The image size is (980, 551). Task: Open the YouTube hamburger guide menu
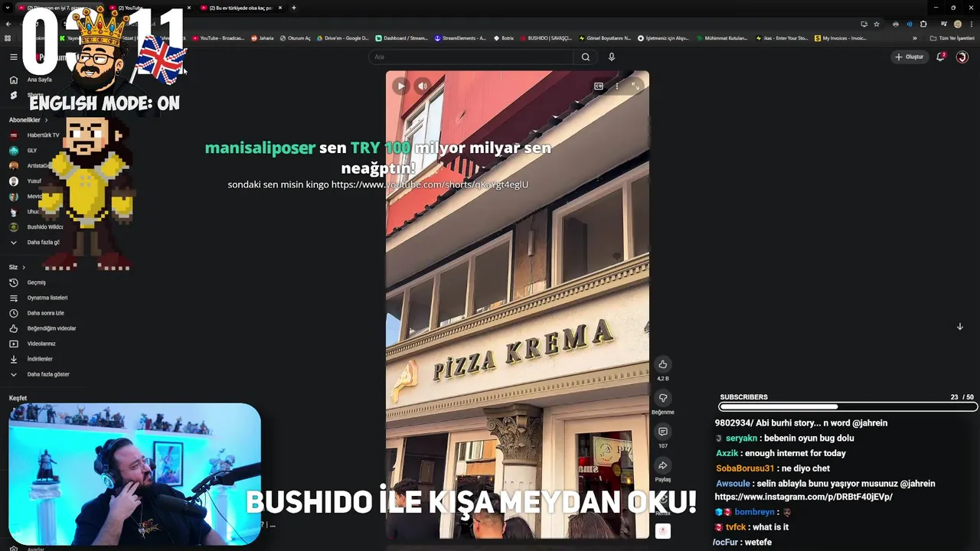click(13, 57)
